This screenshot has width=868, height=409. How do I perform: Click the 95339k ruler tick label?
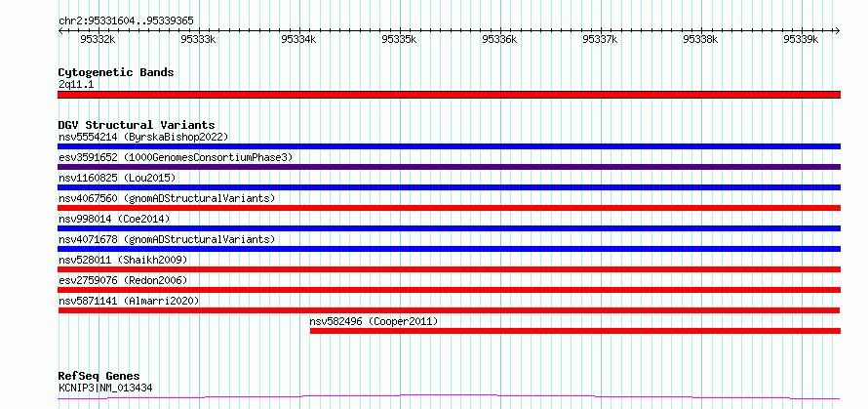tap(801, 39)
